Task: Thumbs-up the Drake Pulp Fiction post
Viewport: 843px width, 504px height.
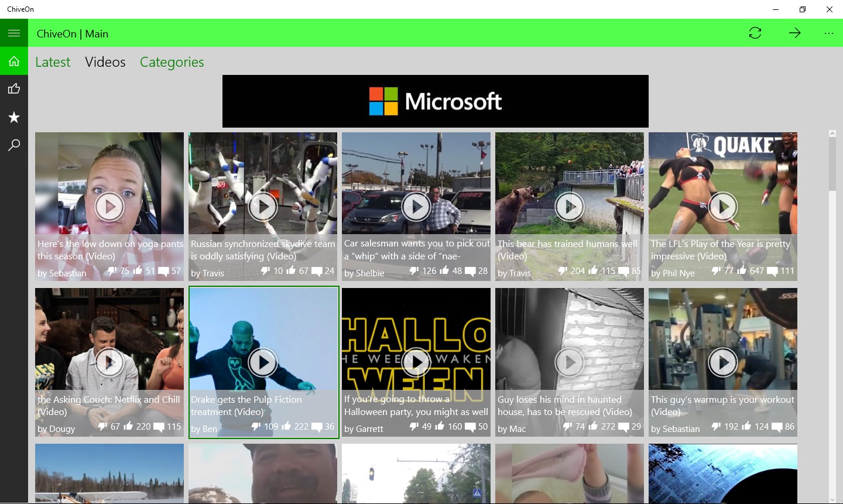Action: coord(286,426)
